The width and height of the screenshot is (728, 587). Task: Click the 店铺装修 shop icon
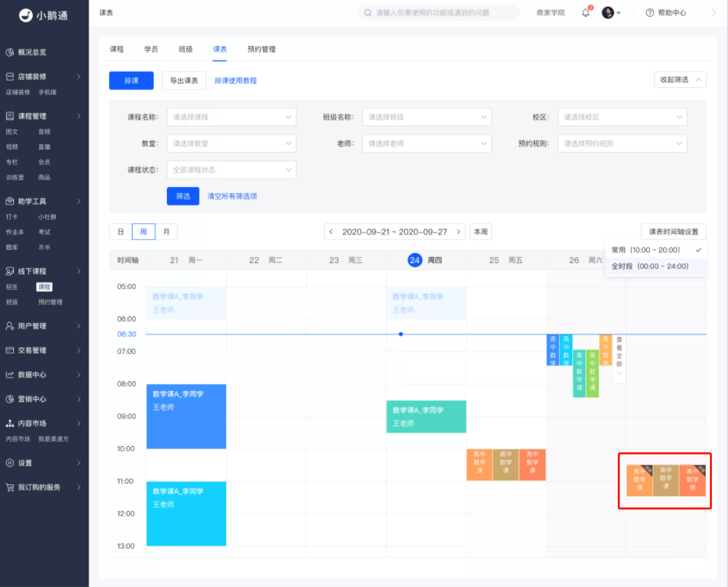[x=9, y=76]
